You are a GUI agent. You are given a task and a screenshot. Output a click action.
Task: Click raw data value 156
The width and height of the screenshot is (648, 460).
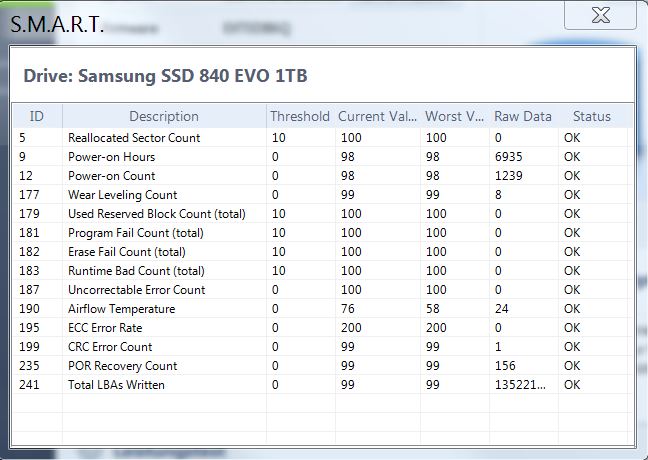tap(505, 366)
